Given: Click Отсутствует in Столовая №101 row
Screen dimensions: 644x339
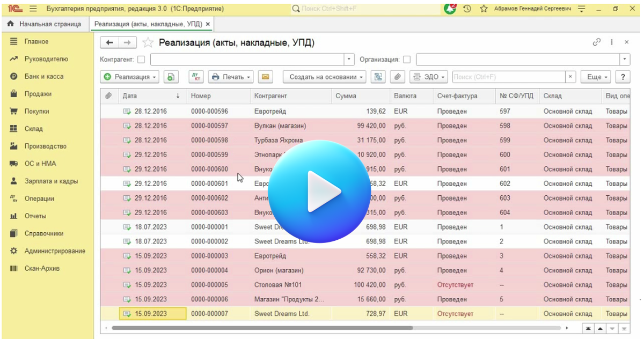Looking at the screenshot, I should pyautogui.click(x=455, y=285).
